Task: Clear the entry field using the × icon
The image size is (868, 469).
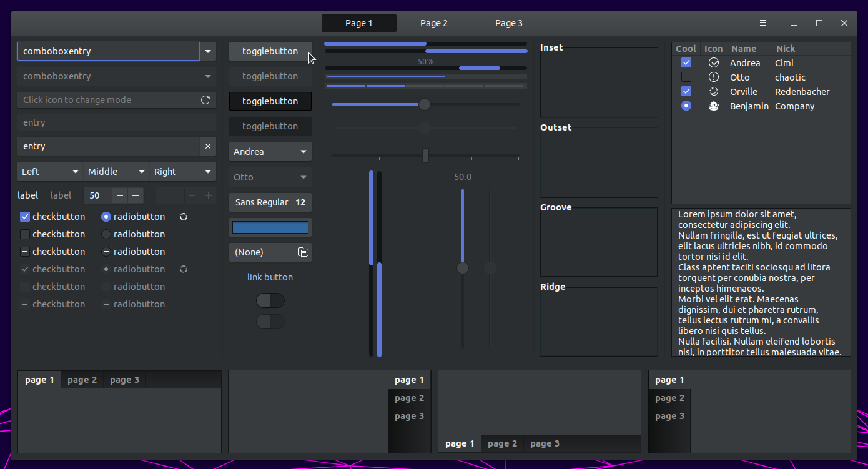Action: tap(207, 146)
